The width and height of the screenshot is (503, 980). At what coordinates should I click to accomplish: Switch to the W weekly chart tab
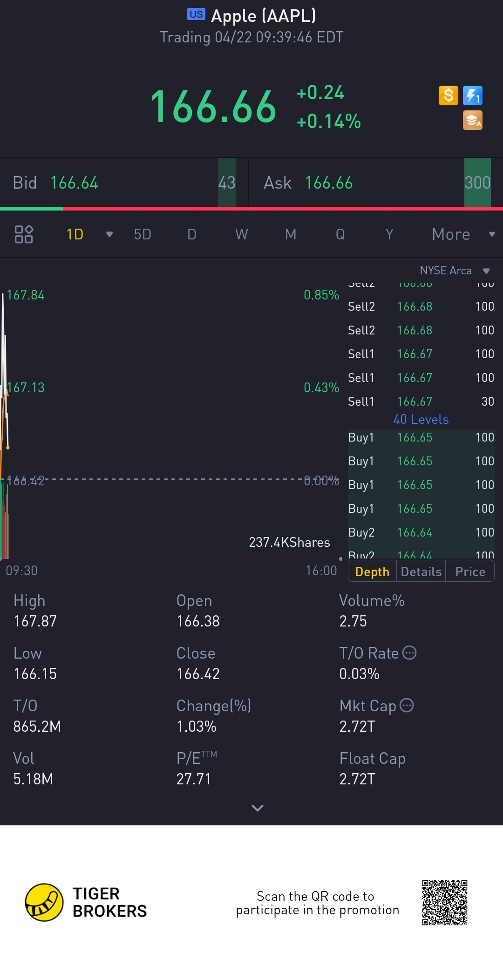pos(241,234)
